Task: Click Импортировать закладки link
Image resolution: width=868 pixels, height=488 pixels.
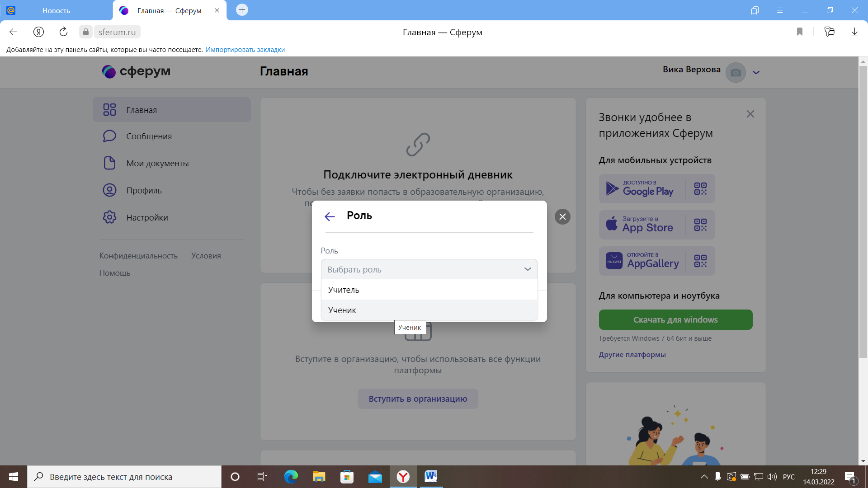Action: tap(245, 50)
